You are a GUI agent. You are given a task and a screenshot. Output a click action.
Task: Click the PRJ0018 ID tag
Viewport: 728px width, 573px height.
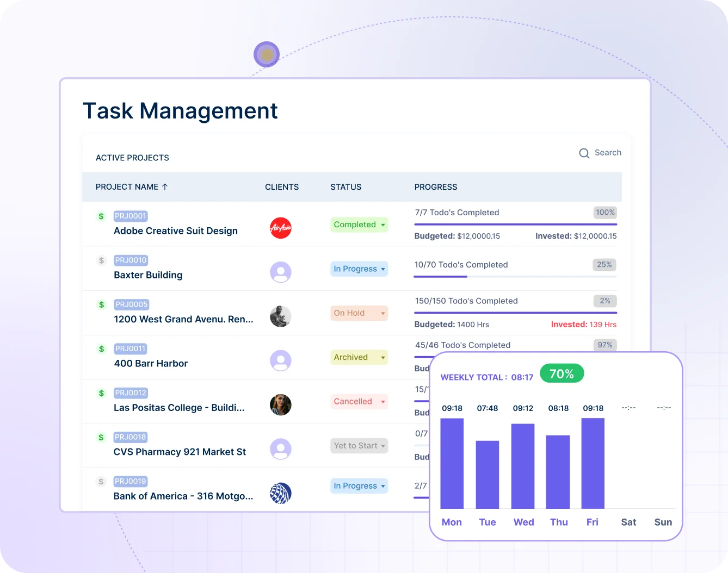tap(131, 437)
